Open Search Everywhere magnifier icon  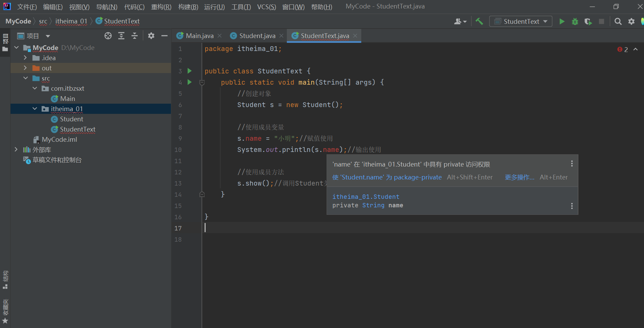[618, 21]
